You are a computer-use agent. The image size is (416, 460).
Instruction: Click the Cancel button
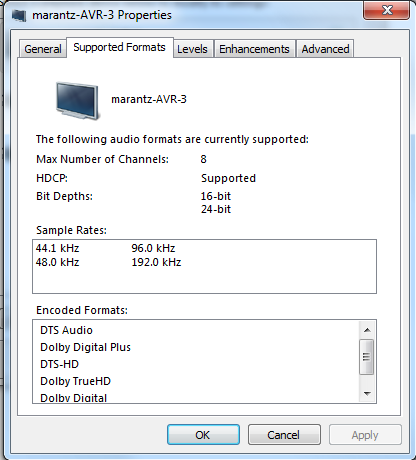(x=284, y=435)
